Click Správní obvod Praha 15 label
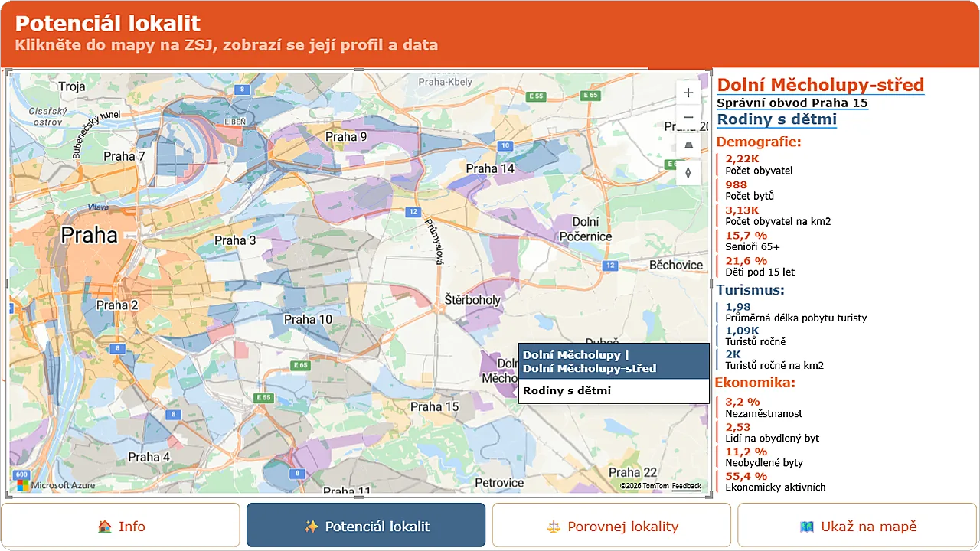This screenshot has height=551, width=980. pos(792,103)
